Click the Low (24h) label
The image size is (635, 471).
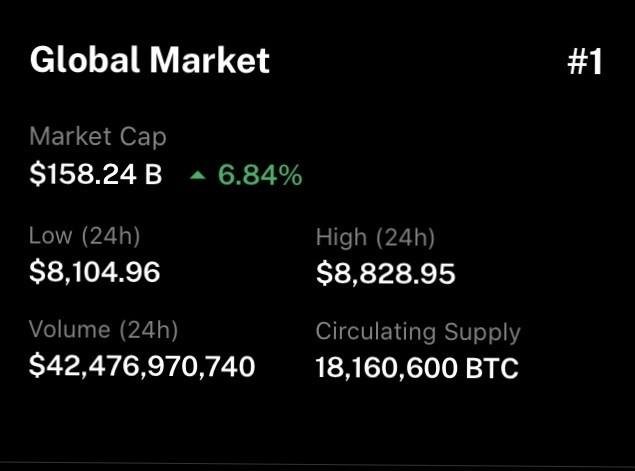click(x=84, y=237)
